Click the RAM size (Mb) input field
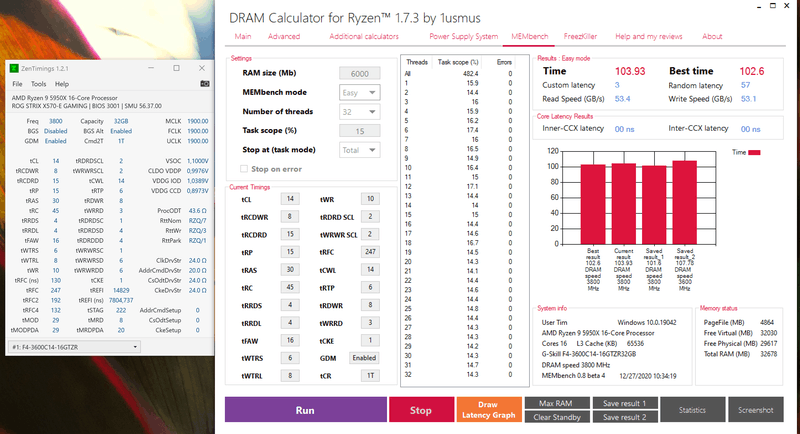800x434 pixels. pyautogui.click(x=360, y=73)
